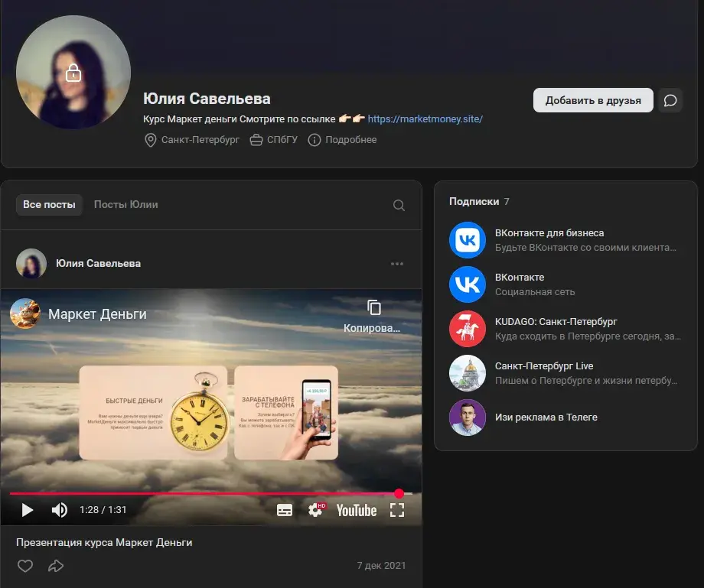The image size is (704, 588).
Task: Click the Маркет Деньги video title
Action: click(97, 314)
